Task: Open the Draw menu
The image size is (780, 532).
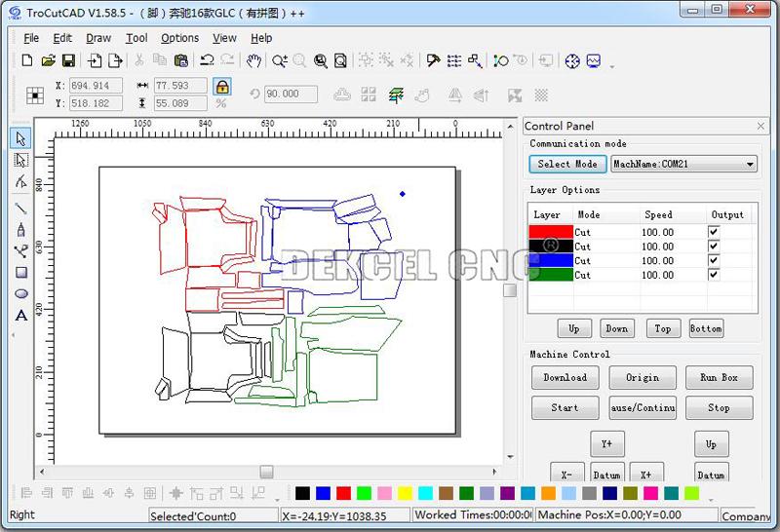Action: [x=98, y=38]
